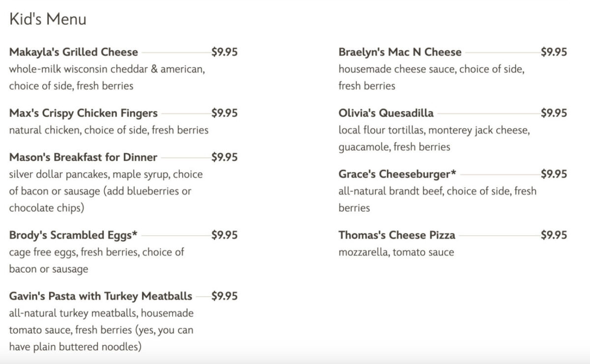Screen dimensions: 590x364
Task: Click the Gavin's Pasta $9.95 price
Action: (x=224, y=296)
